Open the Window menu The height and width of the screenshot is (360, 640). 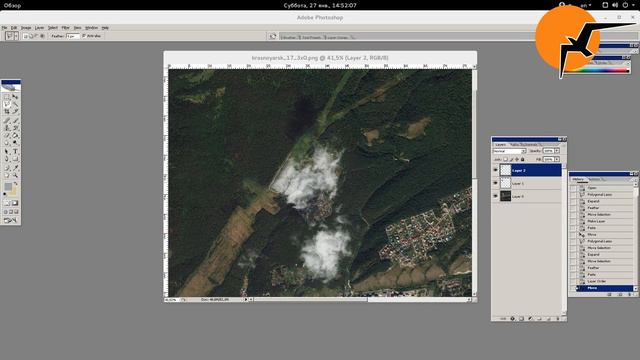pyautogui.click(x=91, y=28)
